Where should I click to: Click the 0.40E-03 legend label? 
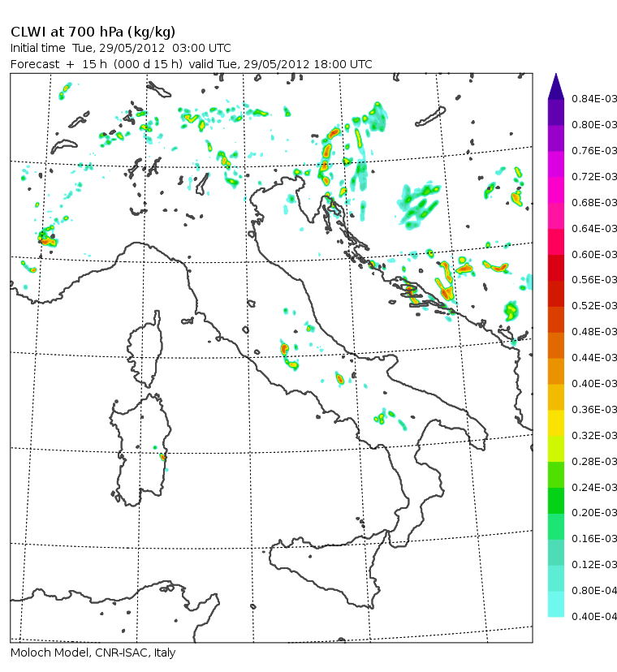pos(594,384)
